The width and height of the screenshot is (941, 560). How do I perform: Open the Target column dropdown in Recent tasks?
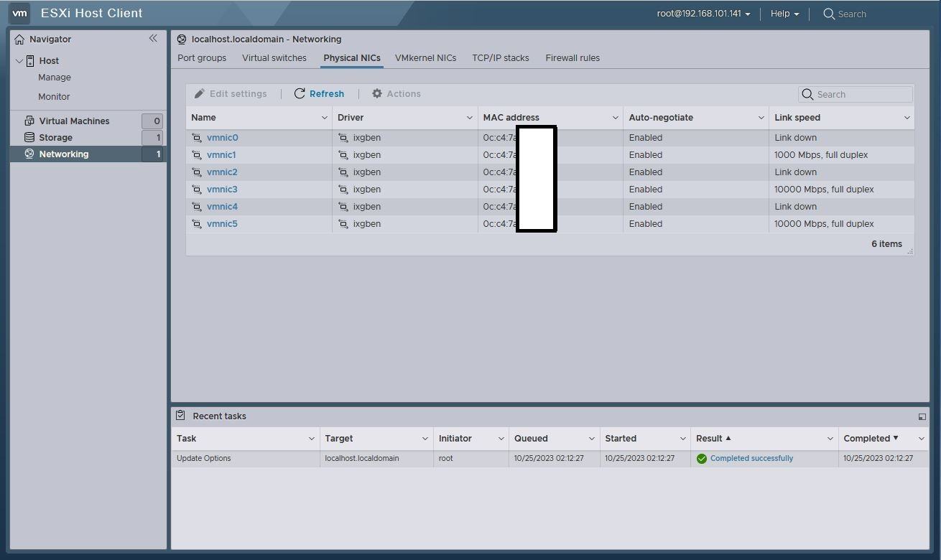425,439
